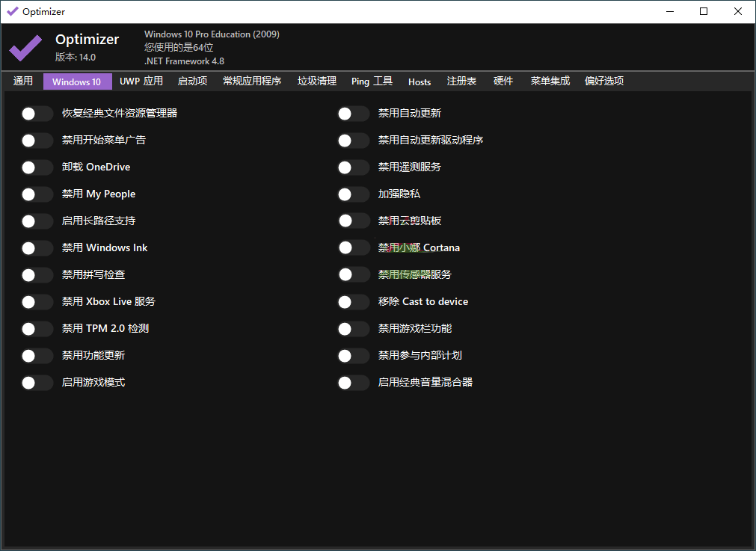756x551 pixels.
Task: Go to the 常规应用程序 tab
Action: (252, 81)
